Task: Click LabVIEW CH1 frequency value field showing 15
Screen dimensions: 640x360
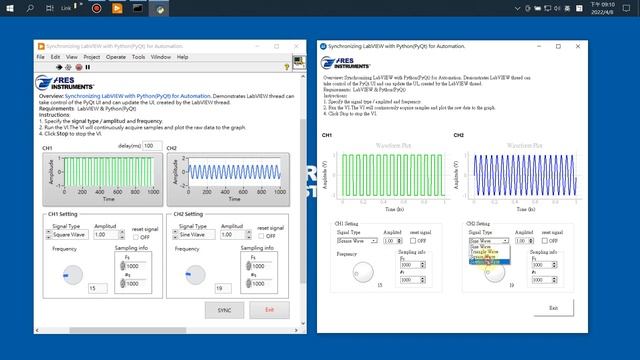Action: coord(98,288)
